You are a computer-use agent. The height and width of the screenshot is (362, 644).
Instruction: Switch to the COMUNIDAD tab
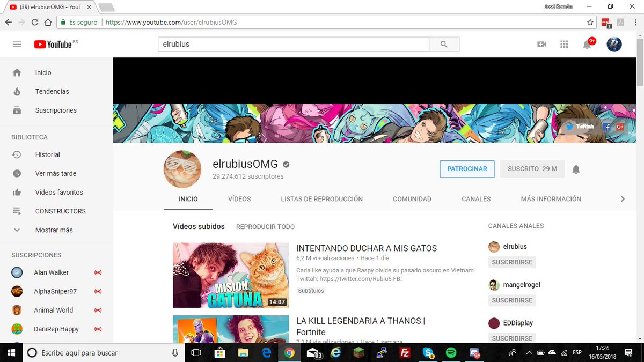click(412, 199)
